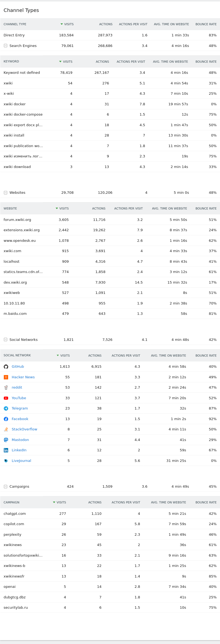Open the GitHub social network link
This screenshot has width=220, height=644.
click(x=18, y=367)
